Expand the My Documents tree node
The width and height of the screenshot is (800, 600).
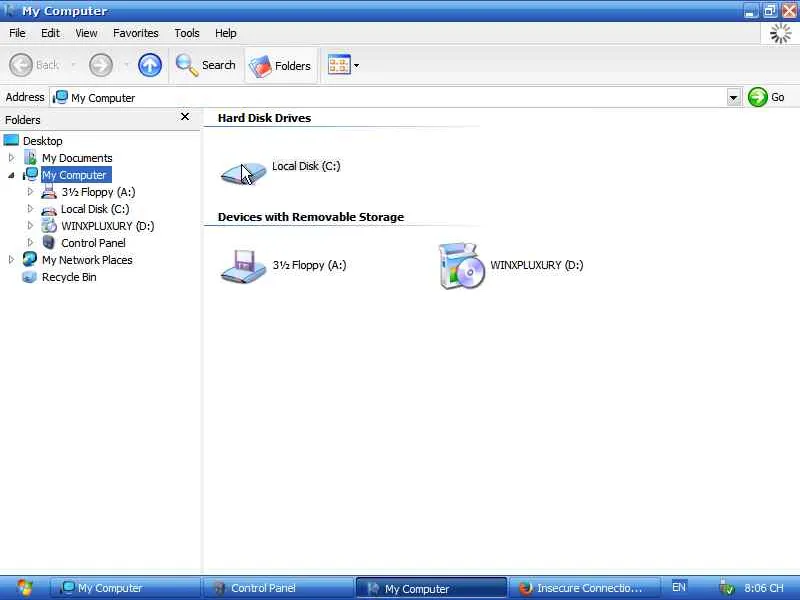tap(11, 158)
